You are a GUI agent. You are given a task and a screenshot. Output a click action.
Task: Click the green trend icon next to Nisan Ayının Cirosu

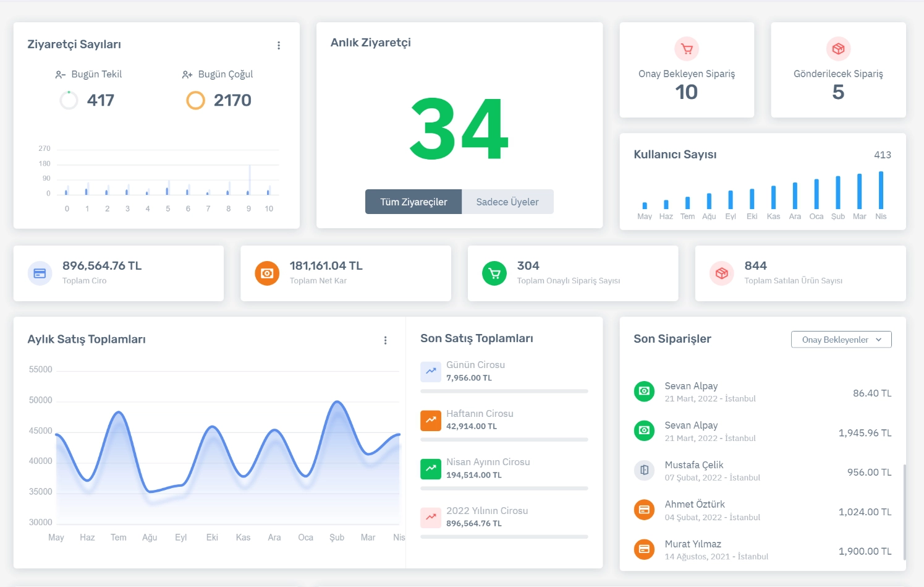pyautogui.click(x=431, y=469)
